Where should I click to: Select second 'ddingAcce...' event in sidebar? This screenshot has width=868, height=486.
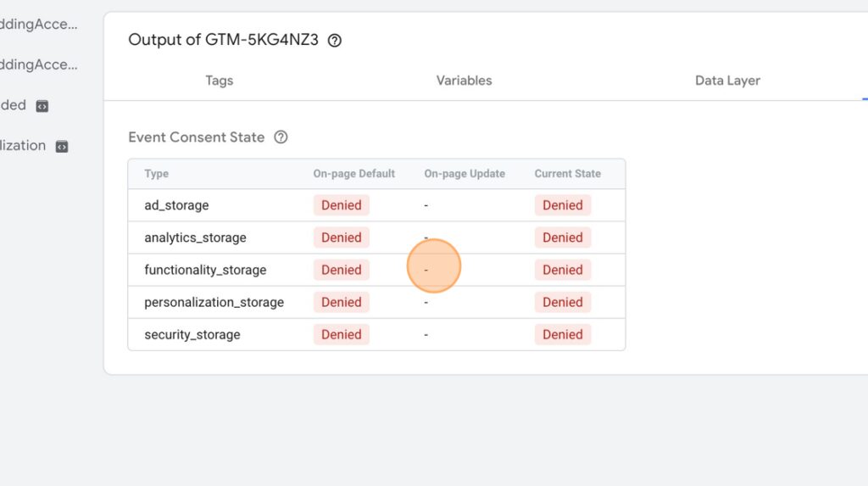[x=39, y=64]
